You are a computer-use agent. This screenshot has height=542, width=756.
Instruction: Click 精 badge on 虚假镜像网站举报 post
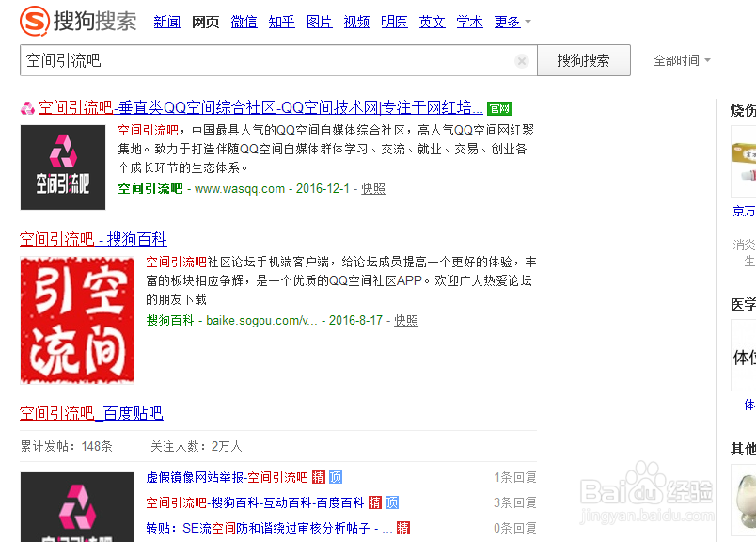click(319, 477)
